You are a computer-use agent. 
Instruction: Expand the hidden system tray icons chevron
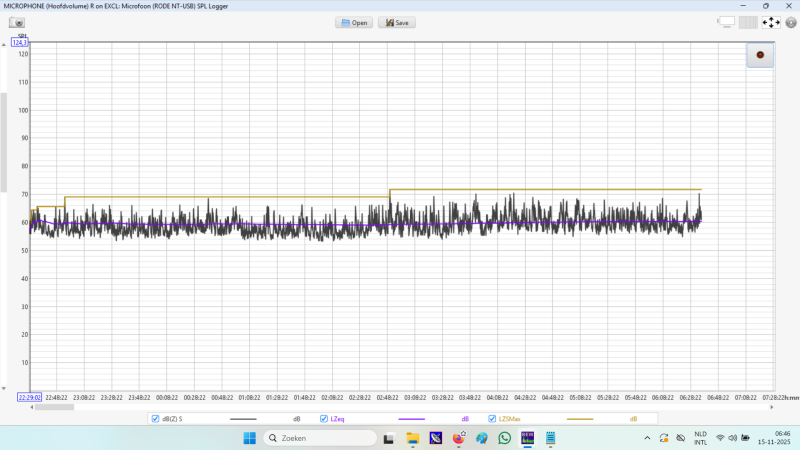(646, 438)
